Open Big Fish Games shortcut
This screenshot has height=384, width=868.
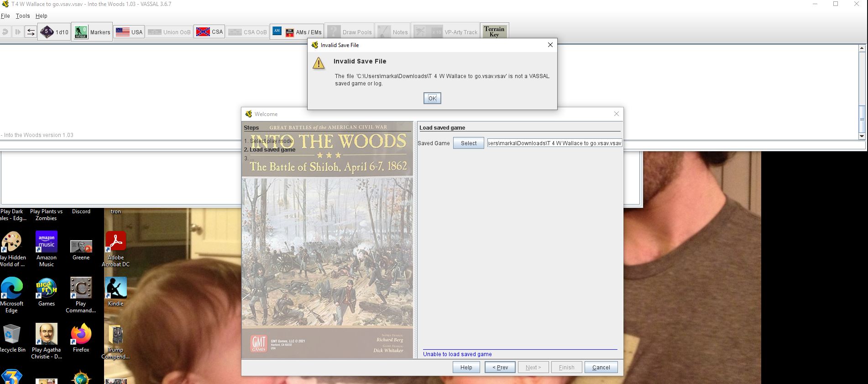[47, 292]
